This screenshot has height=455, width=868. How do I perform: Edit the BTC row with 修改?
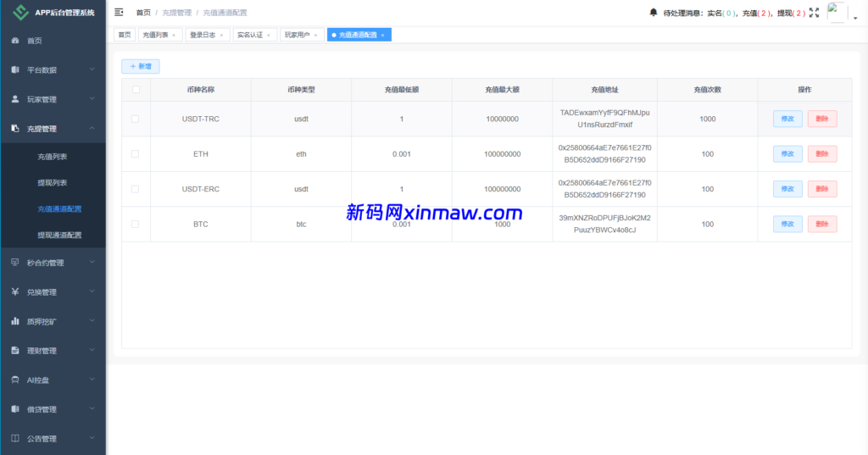(x=787, y=224)
